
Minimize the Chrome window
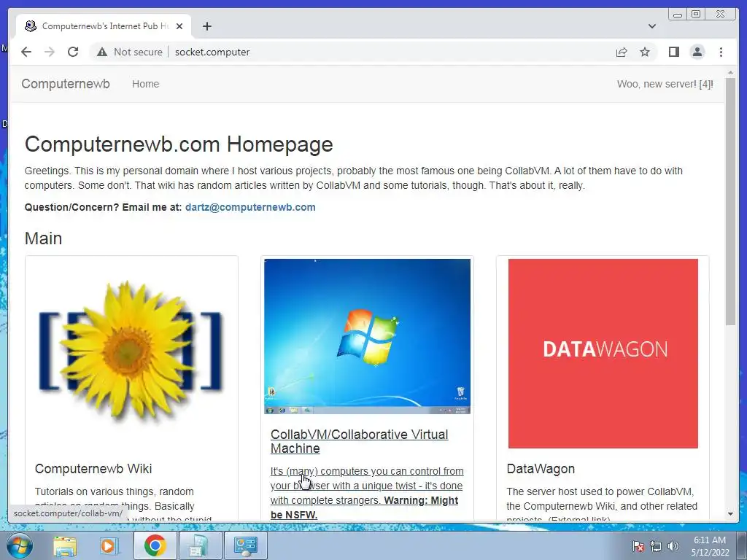click(x=678, y=15)
